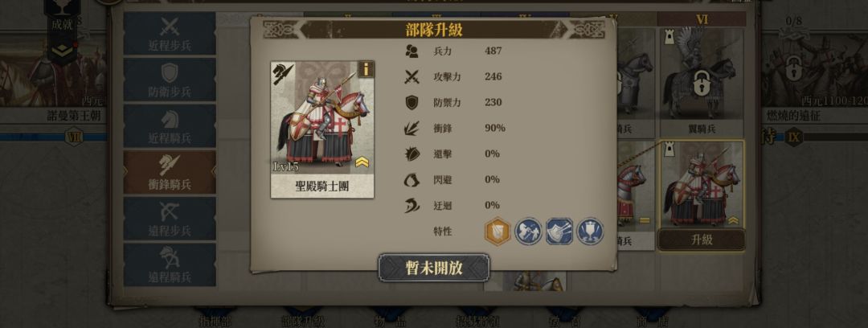
Task: Open locked 翼騎兵 unit card
Action: pyautogui.click(x=701, y=82)
